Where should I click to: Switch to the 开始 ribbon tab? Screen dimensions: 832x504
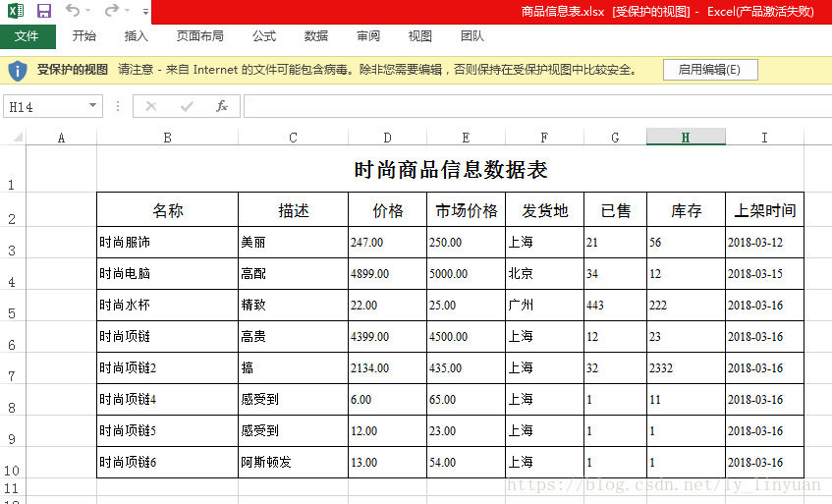[x=84, y=36]
